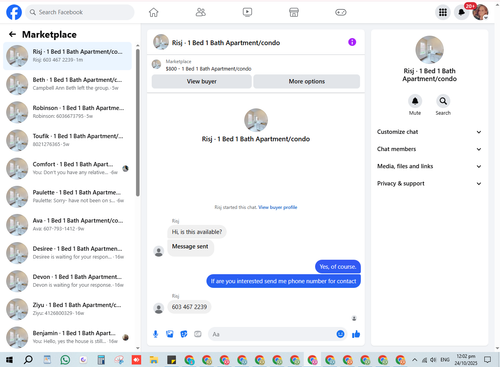Record a voice clip microphone icon
This screenshot has width=500, height=367.
[155, 334]
